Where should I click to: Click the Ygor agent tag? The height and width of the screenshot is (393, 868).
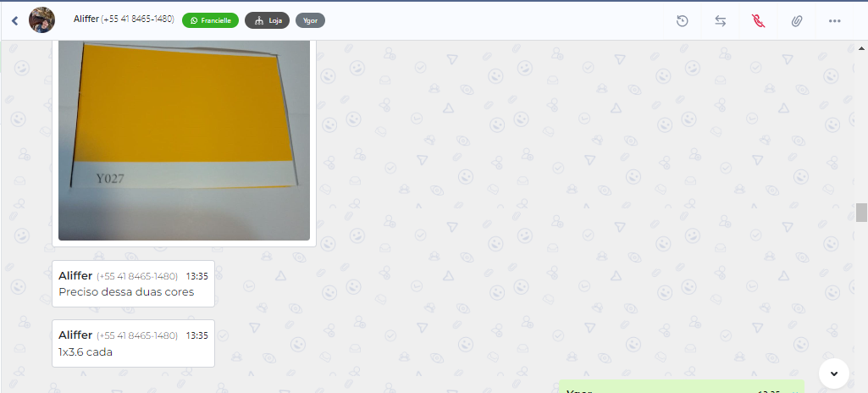310,20
